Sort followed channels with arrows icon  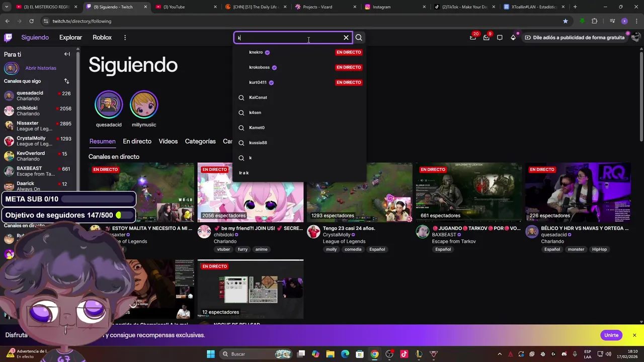[x=66, y=81]
